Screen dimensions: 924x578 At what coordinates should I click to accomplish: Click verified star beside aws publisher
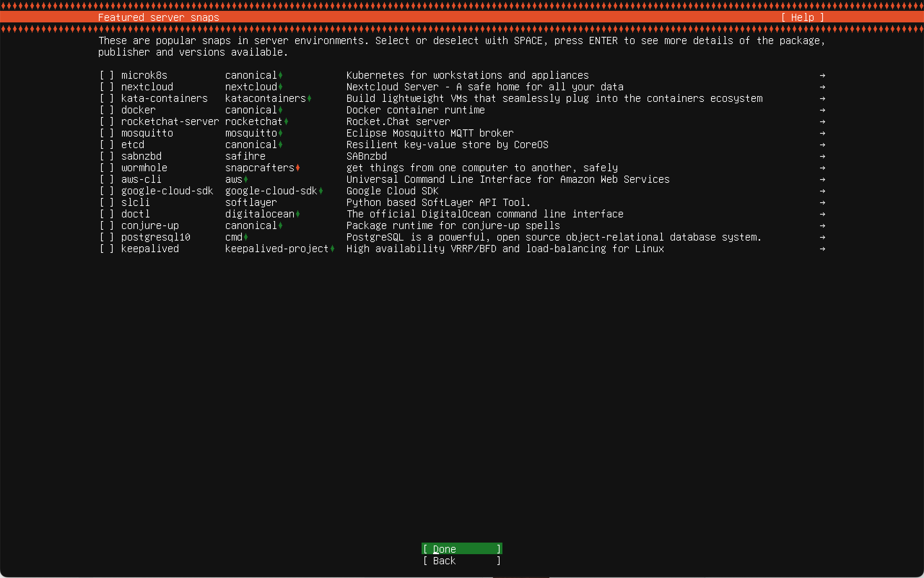(x=246, y=179)
